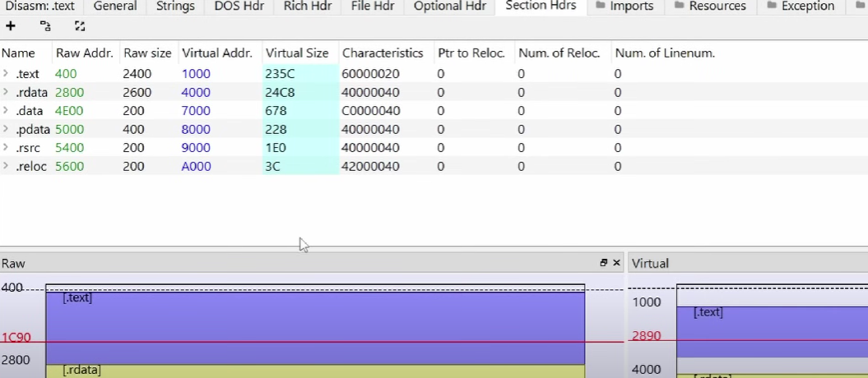The height and width of the screenshot is (378, 868).
Task: Expand the .rdata section row
Action: [7, 93]
